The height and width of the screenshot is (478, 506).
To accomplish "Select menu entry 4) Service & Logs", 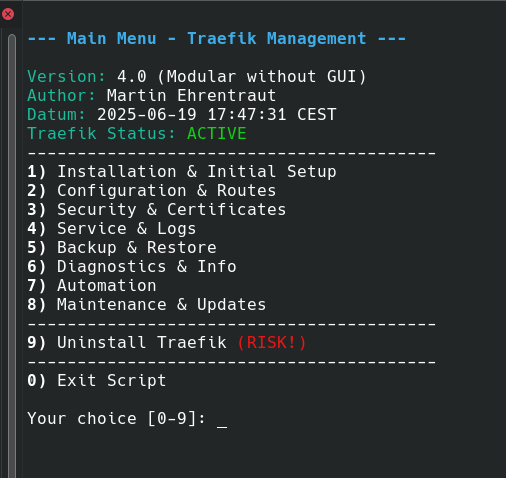I will (112, 229).
